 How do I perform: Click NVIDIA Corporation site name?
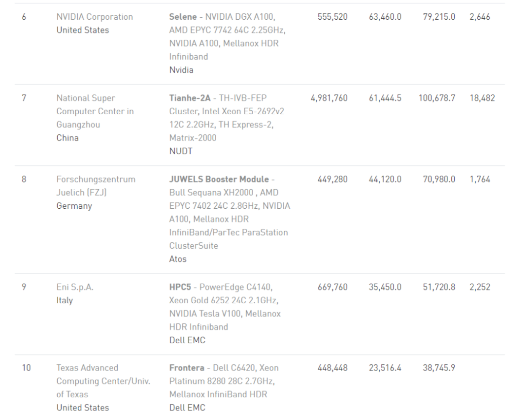click(x=95, y=17)
